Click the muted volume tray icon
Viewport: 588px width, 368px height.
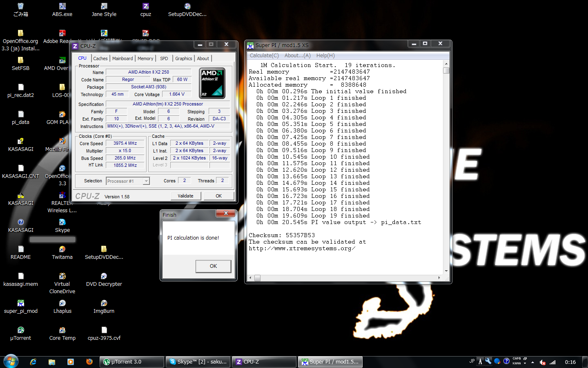tap(543, 362)
